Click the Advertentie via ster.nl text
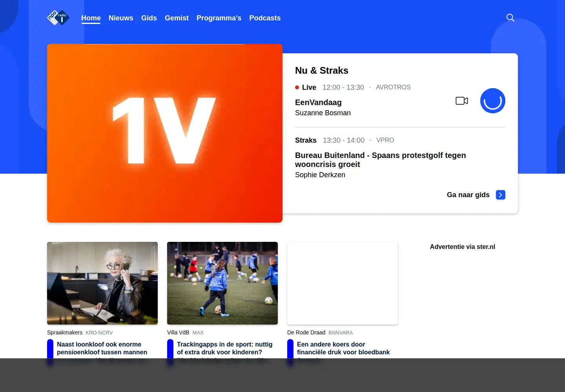This screenshot has width=565, height=392. click(463, 247)
